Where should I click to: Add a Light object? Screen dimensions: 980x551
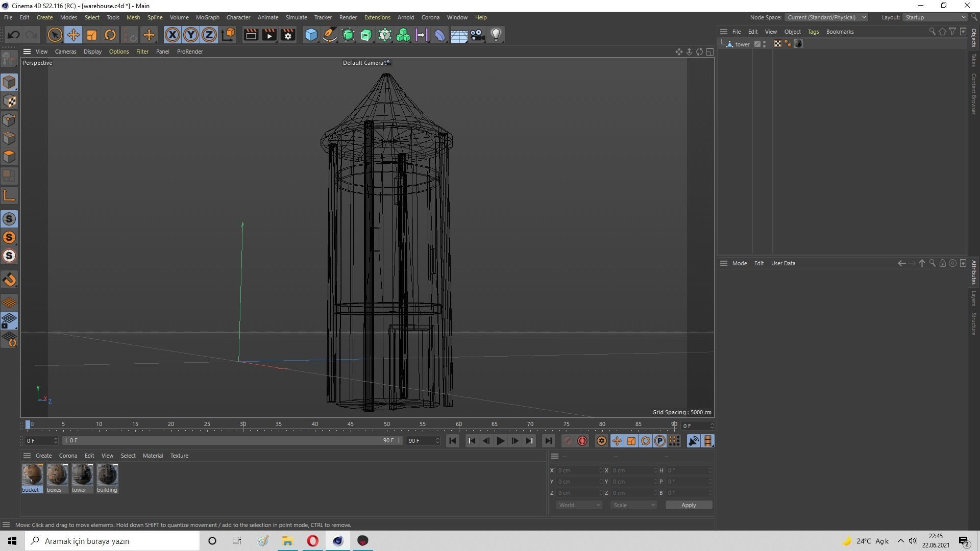pos(496,35)
